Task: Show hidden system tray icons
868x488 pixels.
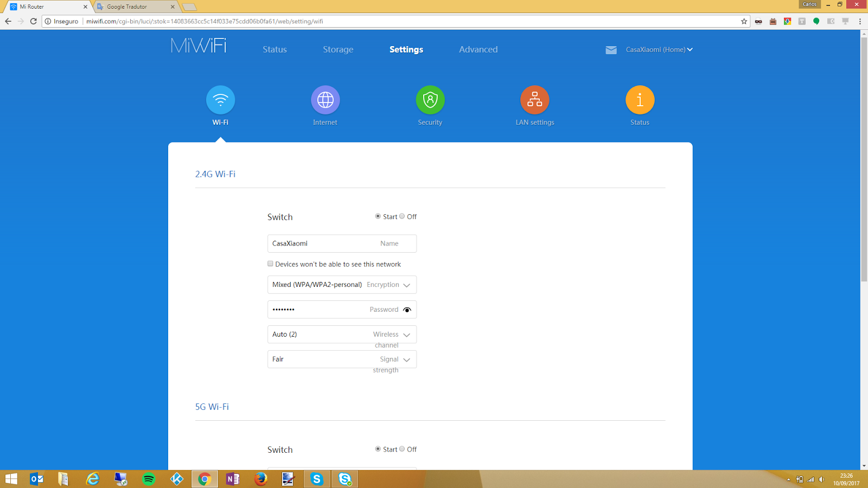Action: pyautogui.click(x=788, y=479)
